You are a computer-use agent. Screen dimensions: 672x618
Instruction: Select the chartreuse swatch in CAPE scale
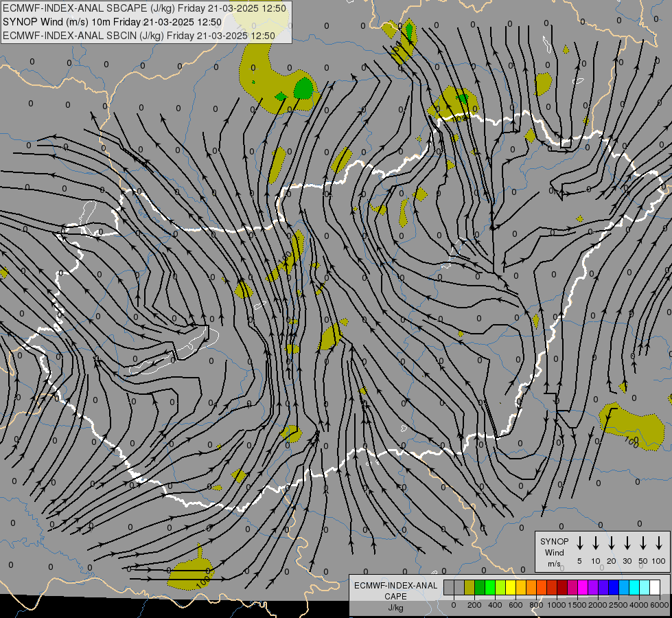point(500,588)
